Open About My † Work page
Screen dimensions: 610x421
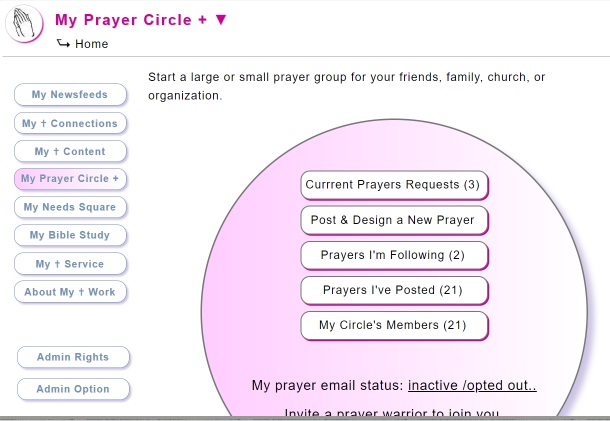point(70,292)
